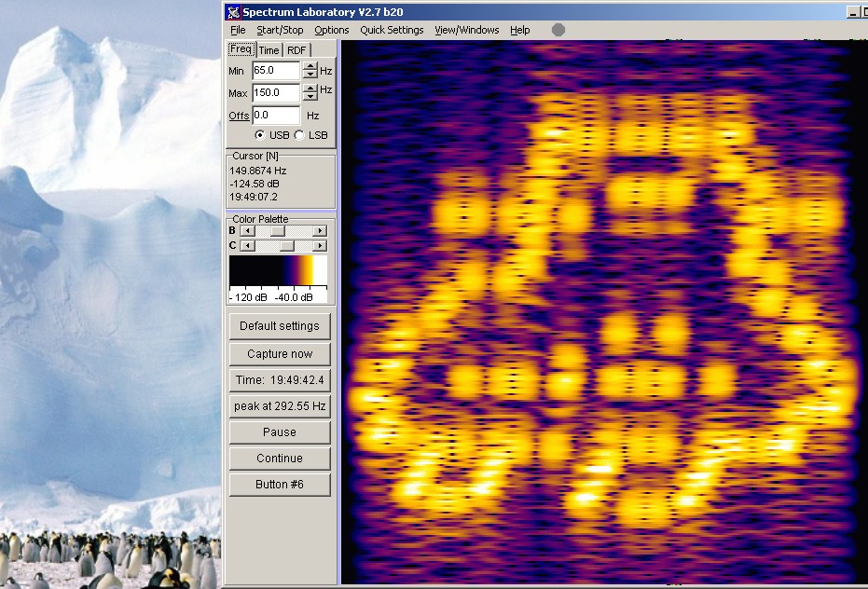This screenshot has height=589, width=868.
Task: Increase Max frequency with the up arrow
Action: (x=310, y=88)
